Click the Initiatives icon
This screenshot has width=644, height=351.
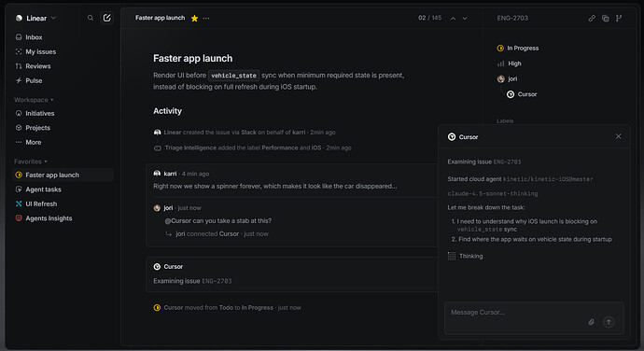[x=19, y=114]
